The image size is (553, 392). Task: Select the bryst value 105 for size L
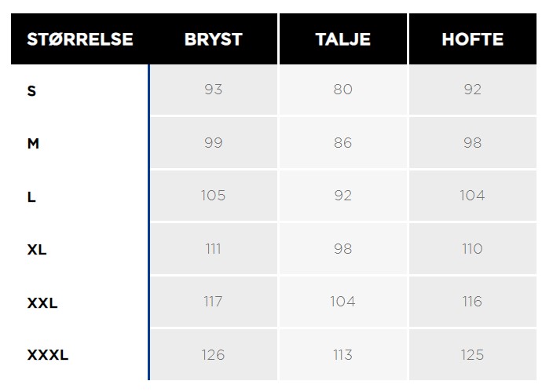tap(214, 196)
